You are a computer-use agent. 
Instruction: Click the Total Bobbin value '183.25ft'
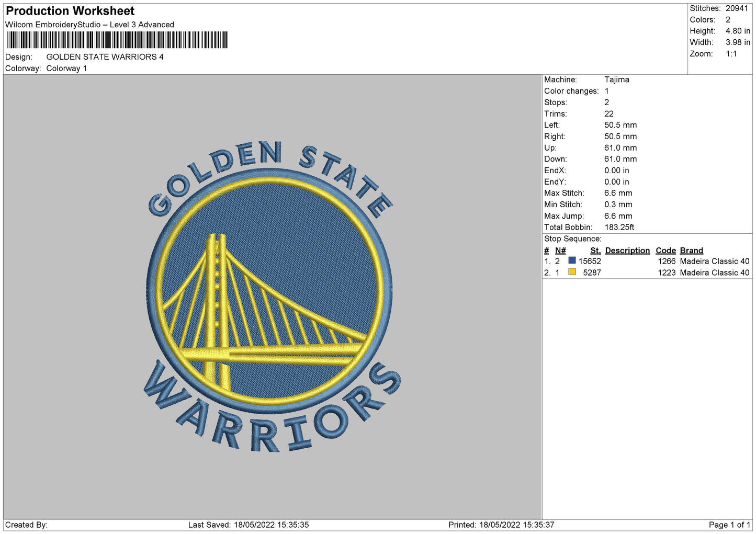point(619,228)
